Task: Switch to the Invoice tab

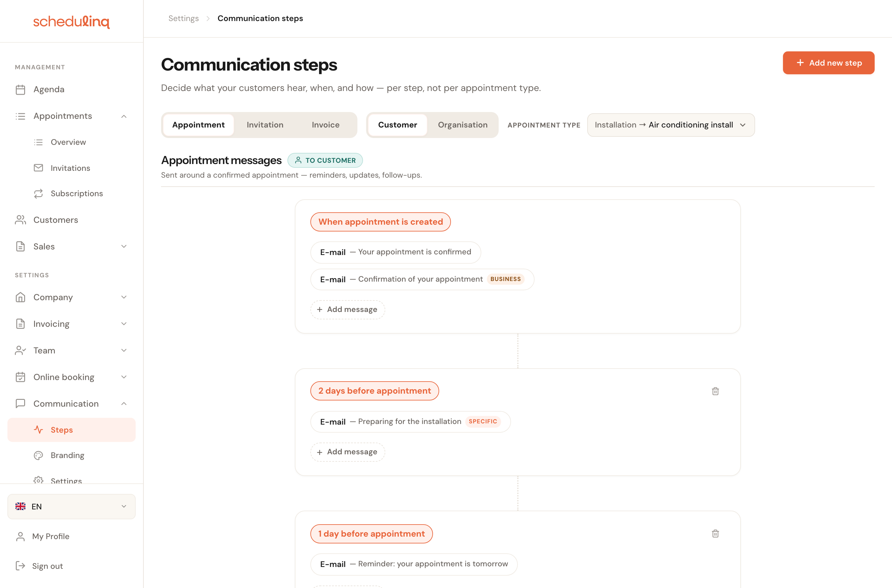Action: 325,125
